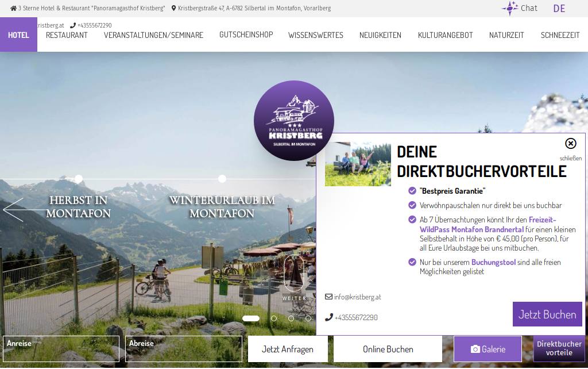Click the home icon in top bar
588x369 pixels.
[x=14, y=8]
